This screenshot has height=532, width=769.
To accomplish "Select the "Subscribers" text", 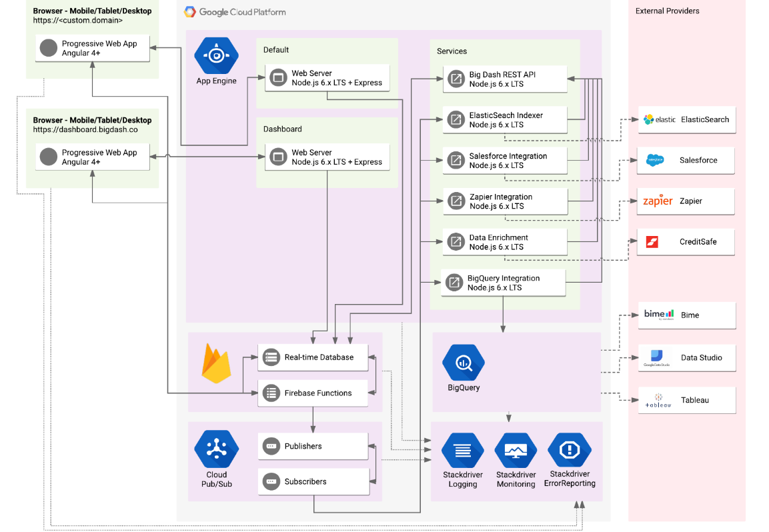I will point(305,481).
